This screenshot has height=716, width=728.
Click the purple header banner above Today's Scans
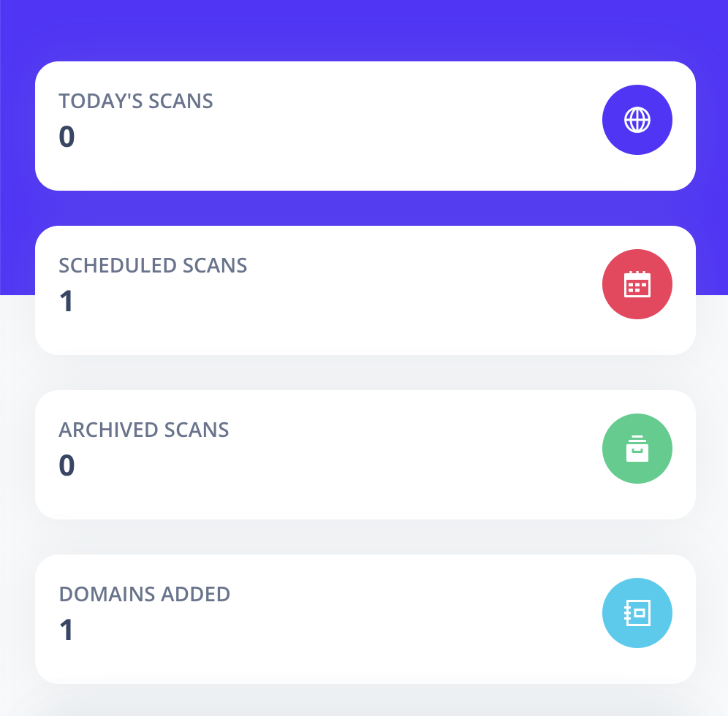tap(364, 30)
